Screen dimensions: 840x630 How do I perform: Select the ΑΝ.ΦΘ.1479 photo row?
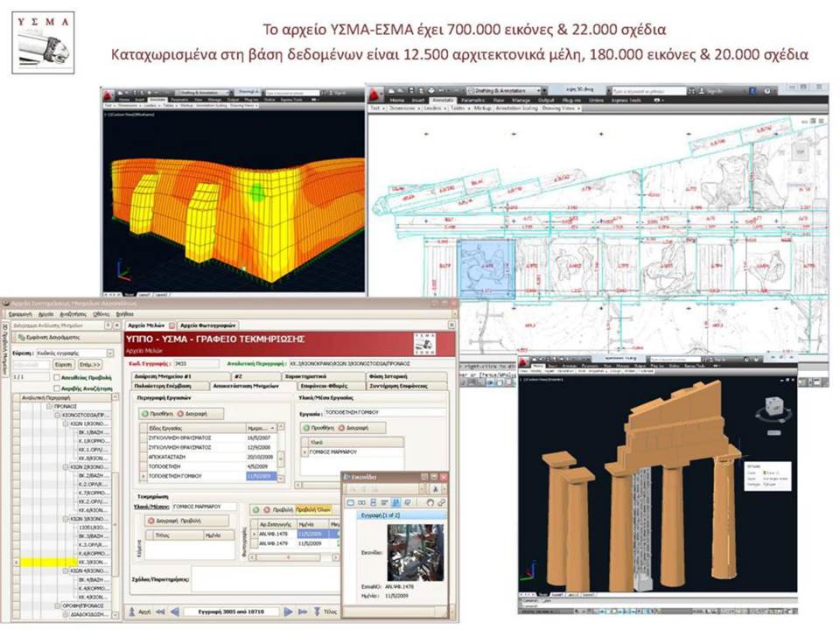click(x=295, y=543)
